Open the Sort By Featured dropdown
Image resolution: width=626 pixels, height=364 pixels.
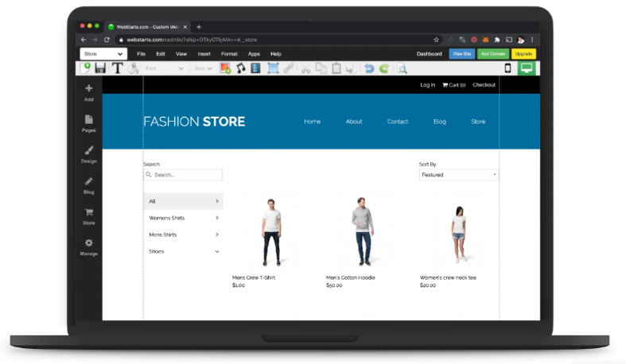(x=459, y=175)
